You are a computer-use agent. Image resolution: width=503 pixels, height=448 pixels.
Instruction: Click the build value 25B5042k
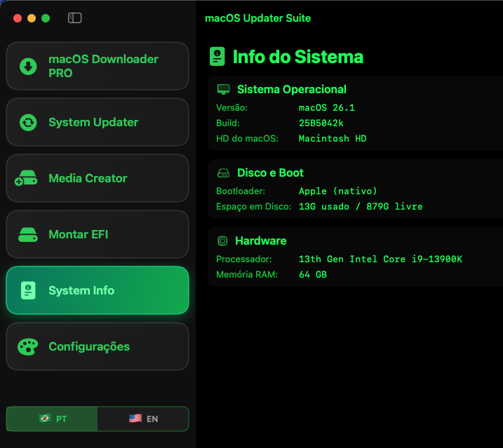(x=321, y=123)
